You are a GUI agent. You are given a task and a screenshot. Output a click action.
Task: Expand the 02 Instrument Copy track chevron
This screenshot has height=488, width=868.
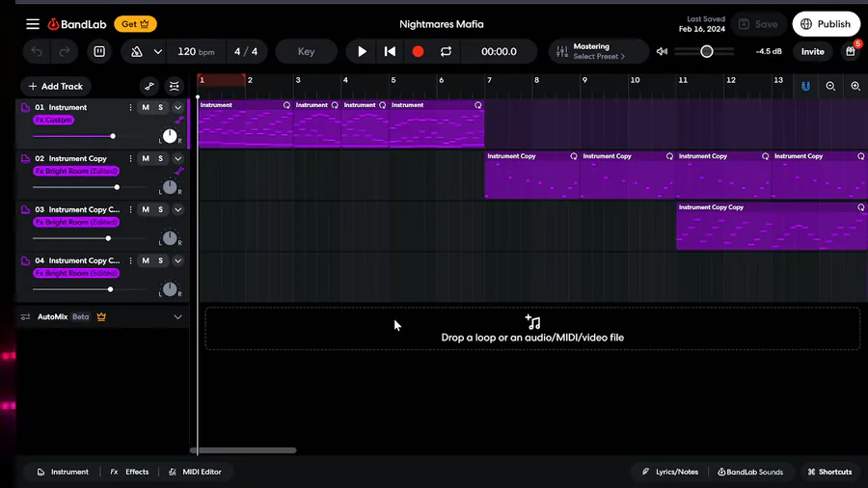177,158
